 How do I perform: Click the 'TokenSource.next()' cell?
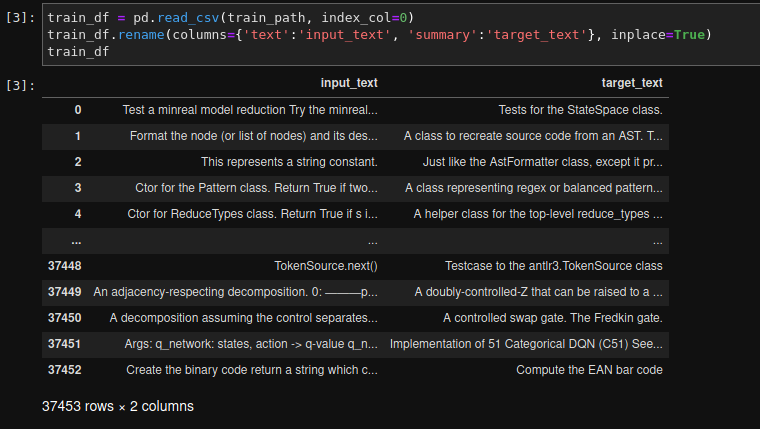326,266
